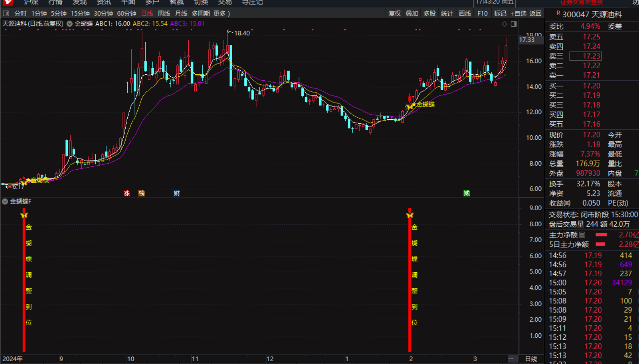Click the red 涨 event marker
The height and width of the screenshot is (364, 639).
pyautogui.click(x=127, y=194)
